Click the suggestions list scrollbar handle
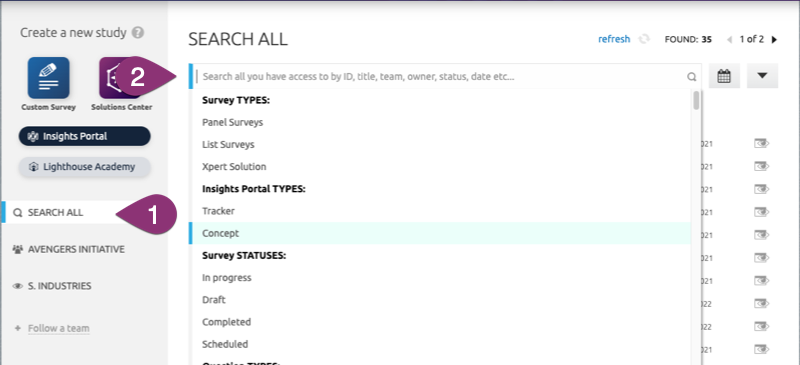Screen dimensions: 800x365 tap(696, 100)
